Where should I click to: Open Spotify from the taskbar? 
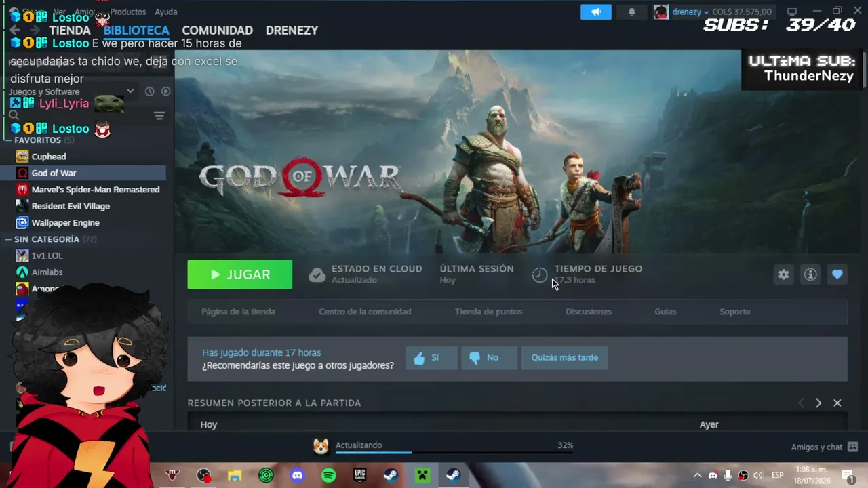tap(328, 475)
